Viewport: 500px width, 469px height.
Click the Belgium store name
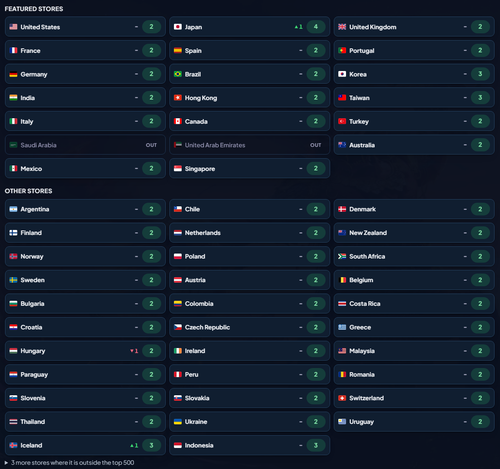361,280
